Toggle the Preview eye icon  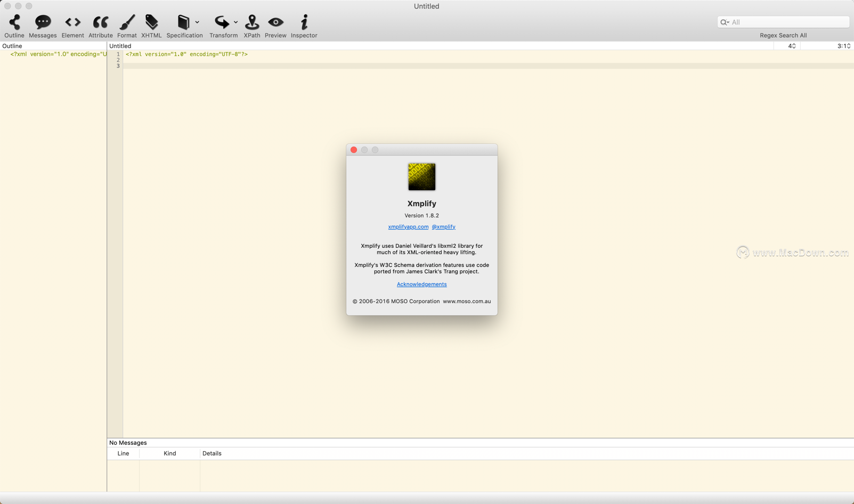tap(275, 22)
